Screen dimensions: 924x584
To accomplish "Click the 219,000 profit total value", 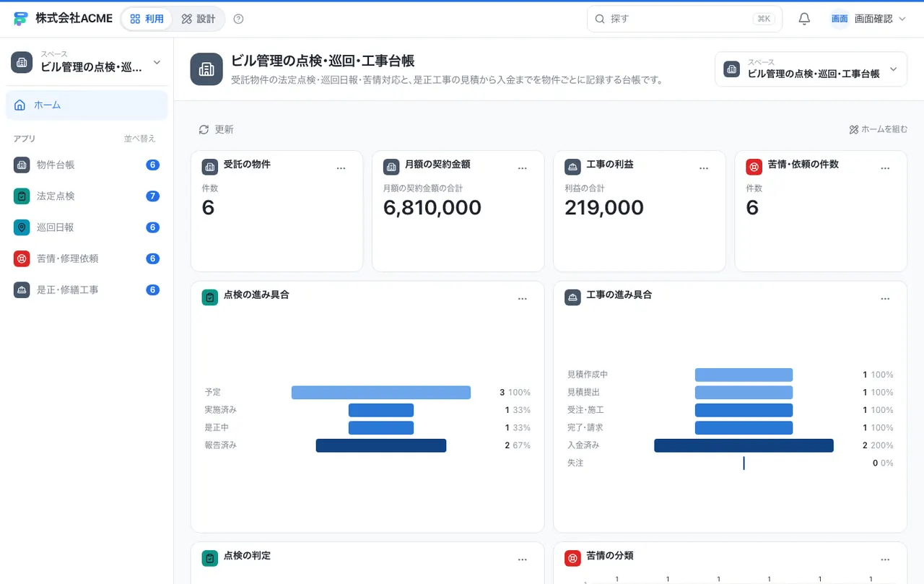I will [x=604, y=208].
